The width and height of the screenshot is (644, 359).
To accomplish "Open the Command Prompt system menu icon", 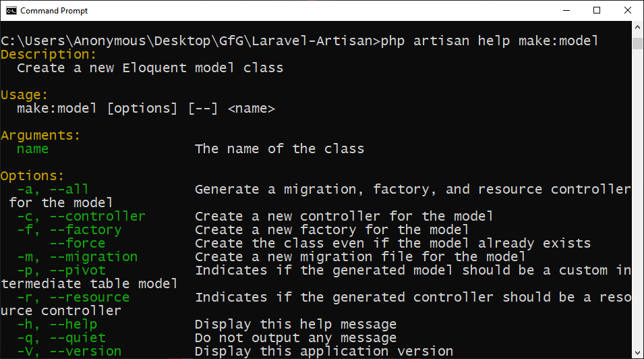I will coord(11,10).
